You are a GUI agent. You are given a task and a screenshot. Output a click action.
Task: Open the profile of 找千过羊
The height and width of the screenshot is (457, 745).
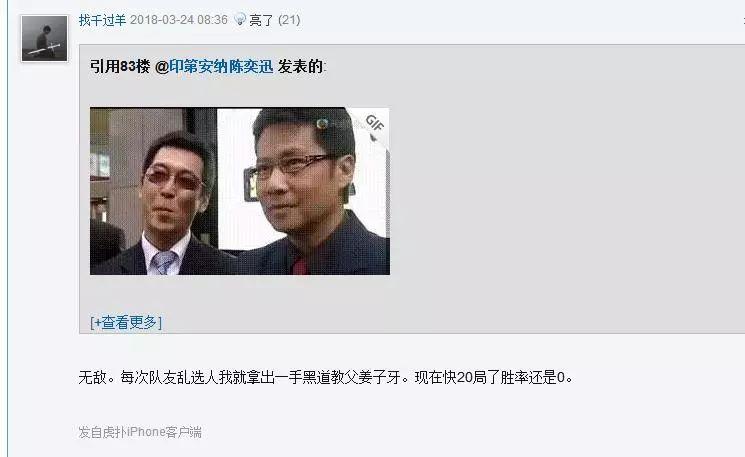click(102, 20)
